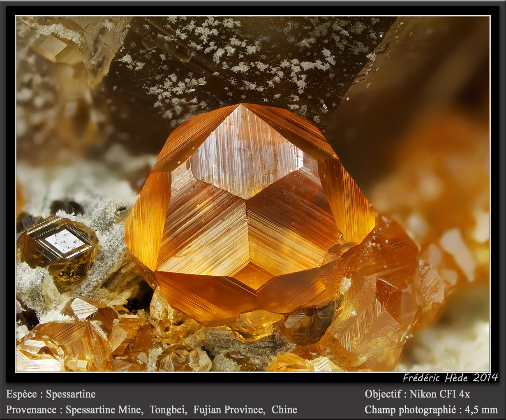Screen dimensions: 506x420
Task: Click the 'Frédéric Hède 2014' signature
Action: click(450, 377)
